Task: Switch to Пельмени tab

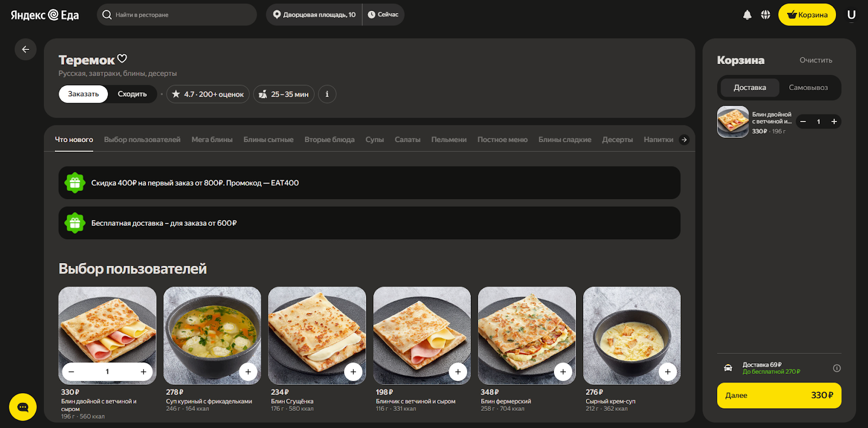Action: pyautogui.click(x=449, y=140)
